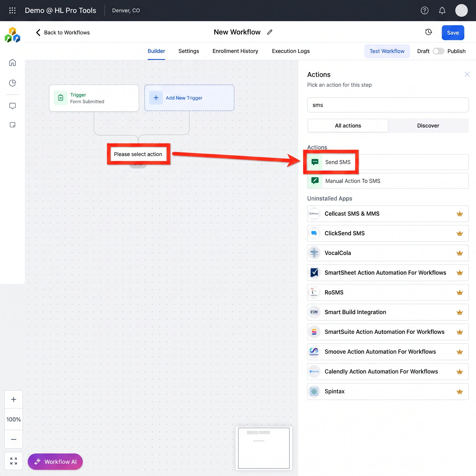Viewport: 476px width, 476px height.
Task: Choose the Send SMS action
Action: (388, 162)
